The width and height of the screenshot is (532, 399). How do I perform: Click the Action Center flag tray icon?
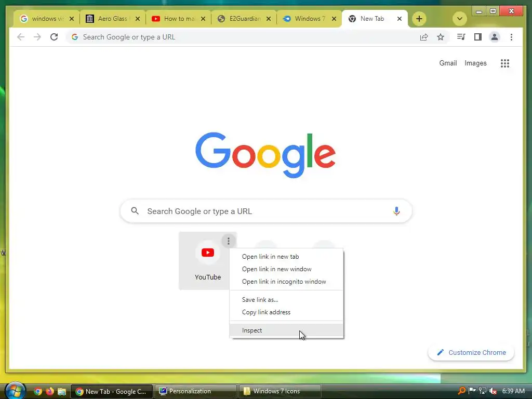472,391
